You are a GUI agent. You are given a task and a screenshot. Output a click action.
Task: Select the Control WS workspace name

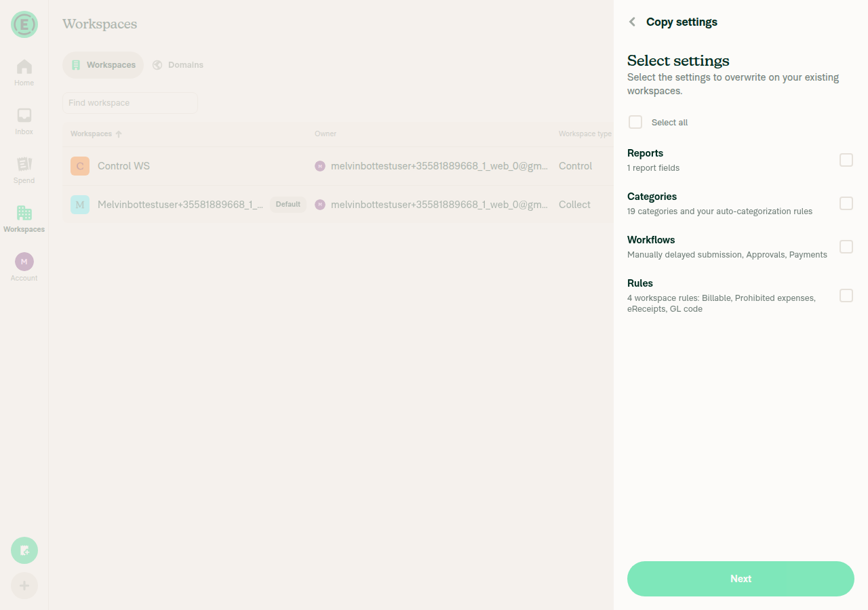coord(124,166)
